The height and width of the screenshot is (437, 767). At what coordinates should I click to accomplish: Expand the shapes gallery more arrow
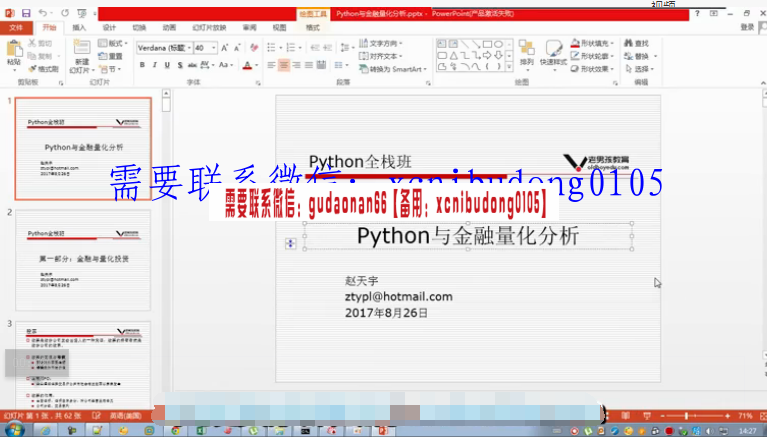[x=509, y=67]
